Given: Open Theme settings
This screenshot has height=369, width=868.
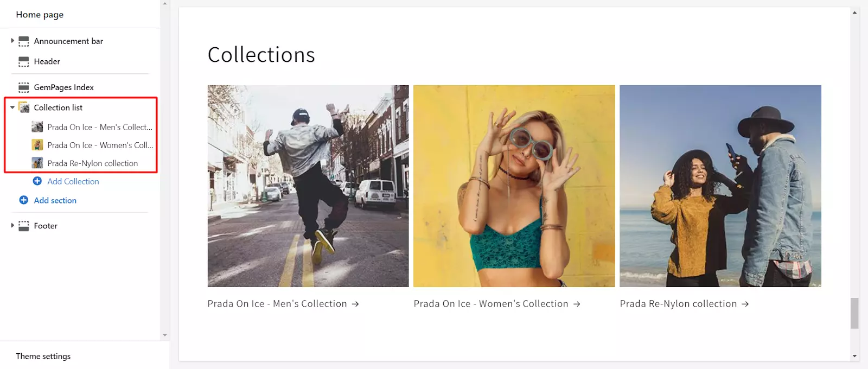Looking at the screenshot, I should [x=43, y=356].
